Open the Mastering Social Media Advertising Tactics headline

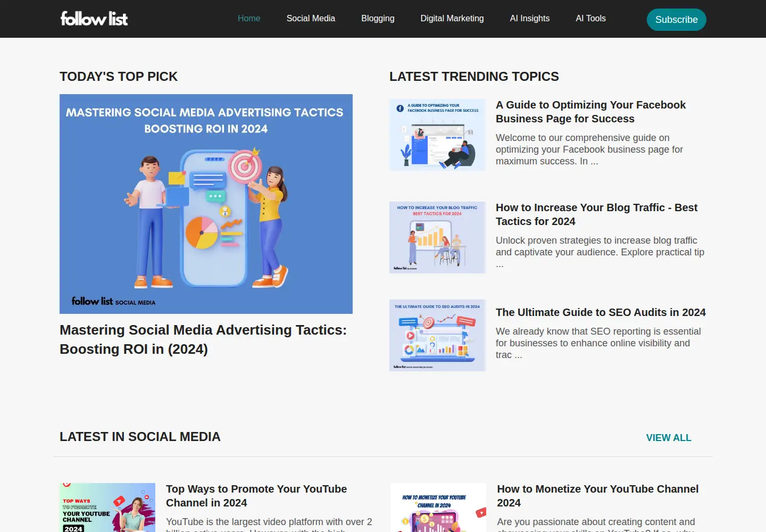pyautogui.click(x=203, y=339)
